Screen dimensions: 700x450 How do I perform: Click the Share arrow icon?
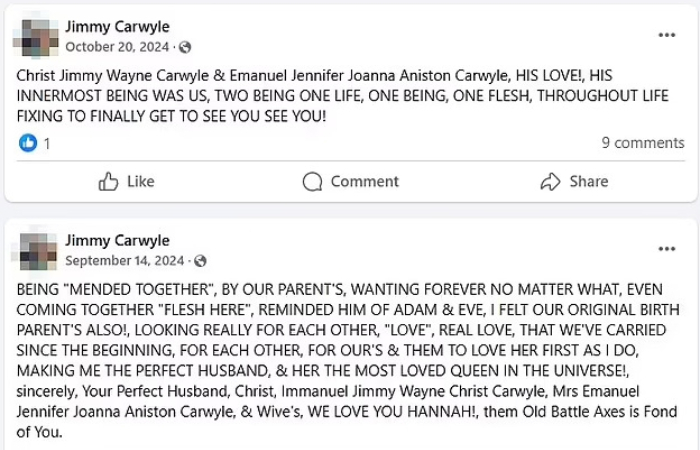pyautogui.click(x=549, y=181)
